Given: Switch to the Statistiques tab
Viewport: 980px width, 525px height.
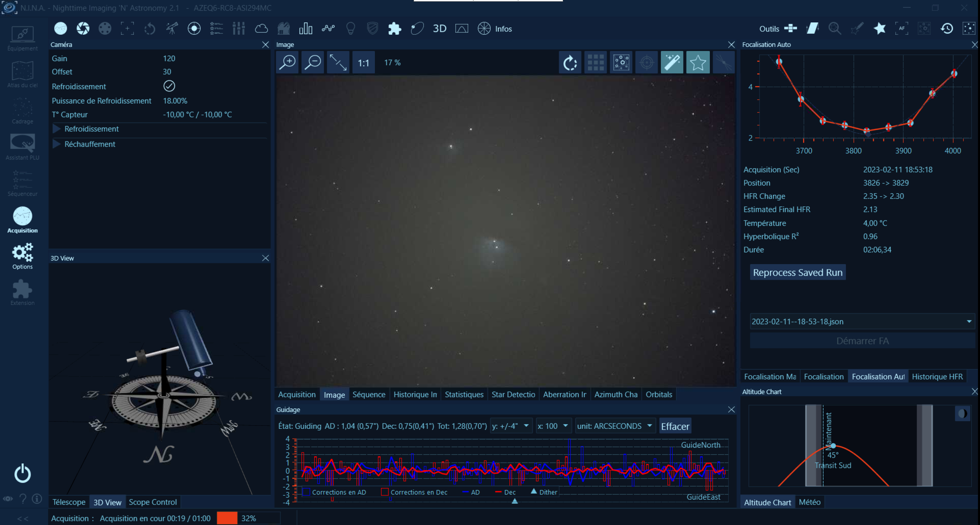Looking at the screenshot, I should tap(464, 395).
